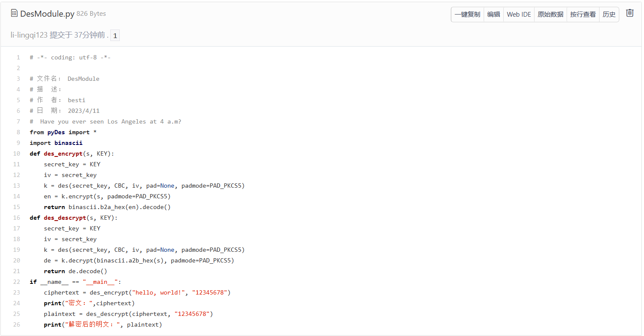Viewport: 644px width, 336px height.
Task: Select line number 8 in gutter
Action: tap(18, 132)
